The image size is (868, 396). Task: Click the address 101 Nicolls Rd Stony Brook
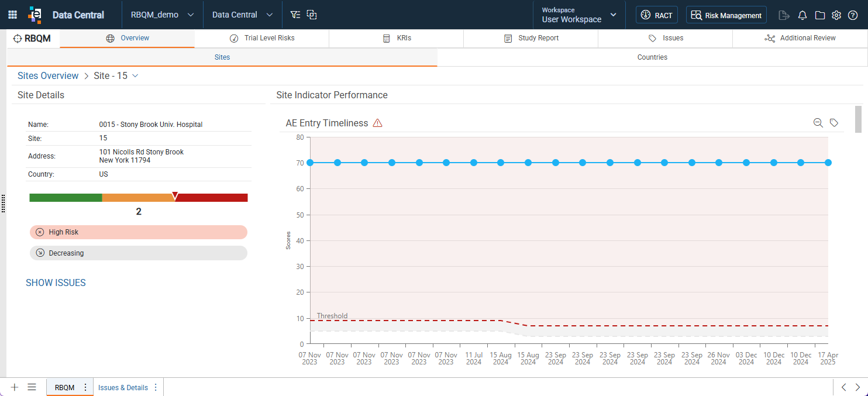click(x=142, y=152)
